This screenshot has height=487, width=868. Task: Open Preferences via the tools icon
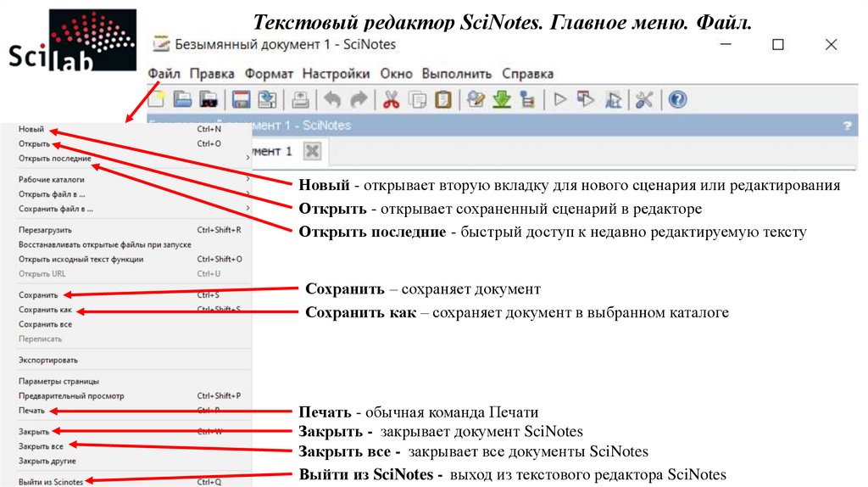click(644, 100)
